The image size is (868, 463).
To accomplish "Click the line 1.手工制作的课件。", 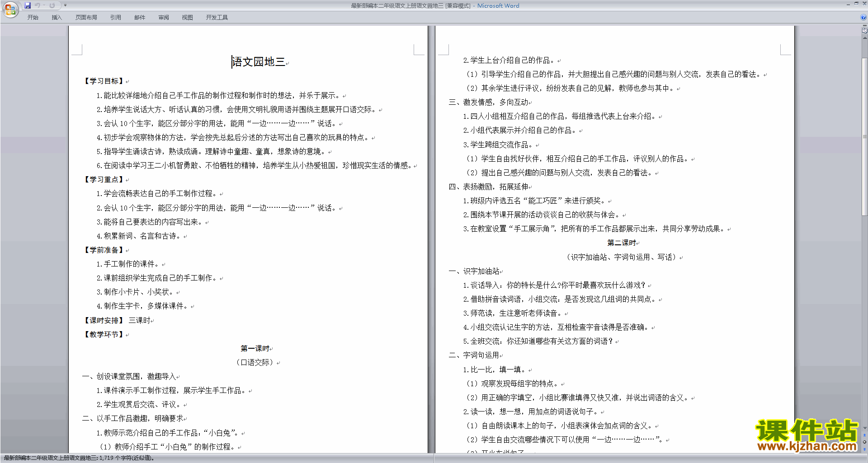I will (128, 264).
